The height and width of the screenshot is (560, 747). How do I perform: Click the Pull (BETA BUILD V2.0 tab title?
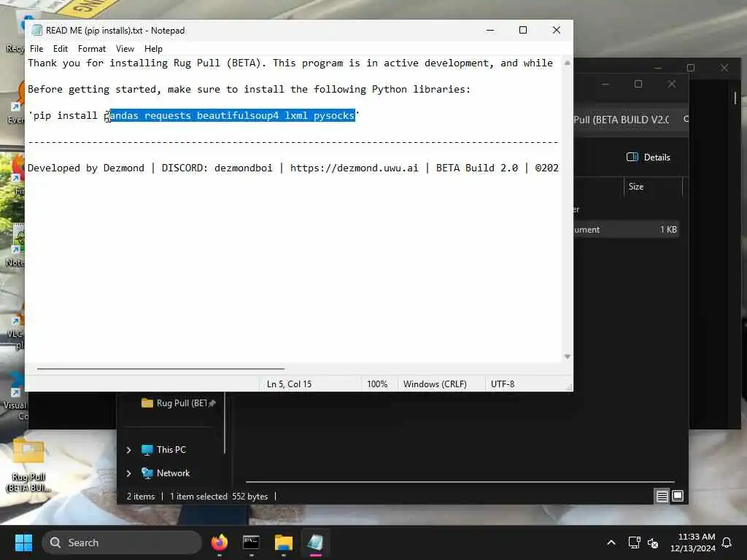tap(622, 120)
